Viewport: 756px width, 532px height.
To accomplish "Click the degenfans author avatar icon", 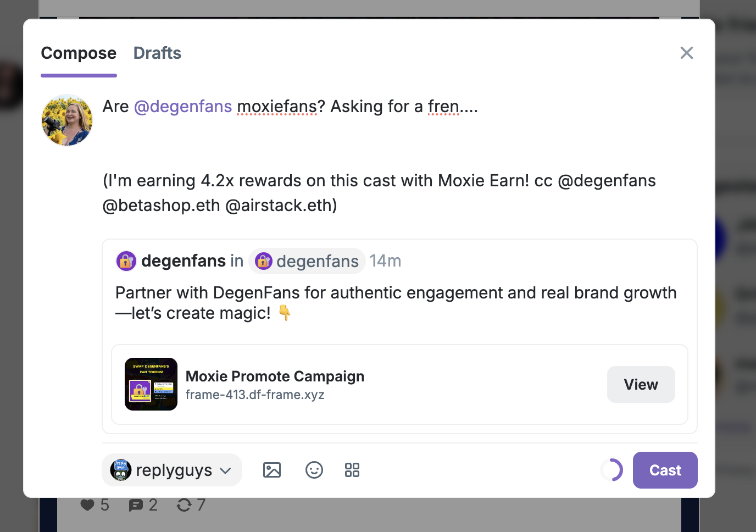I will pyautogui.click(x=126, y=261).
